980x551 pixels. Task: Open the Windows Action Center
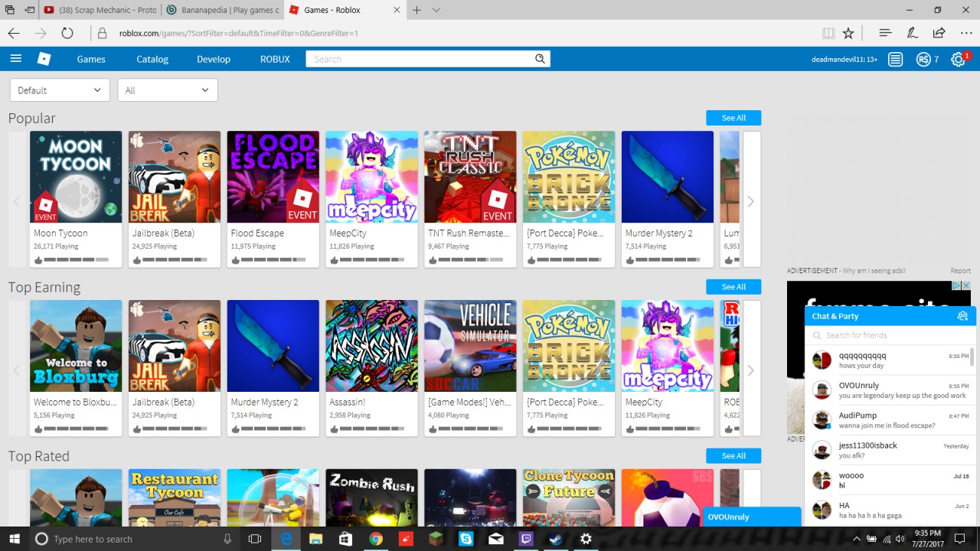(960, 539)
